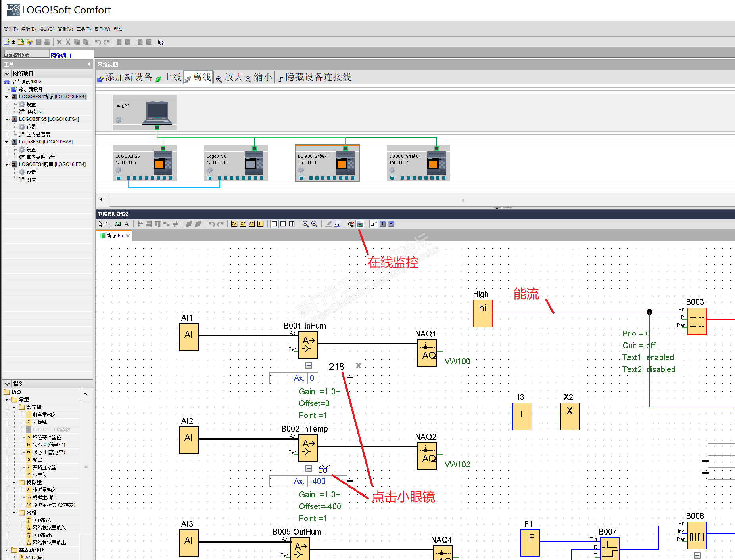The image size is (735, 560).
Task: Click the network view horizontal scrollbar
Action: point(422,200)
